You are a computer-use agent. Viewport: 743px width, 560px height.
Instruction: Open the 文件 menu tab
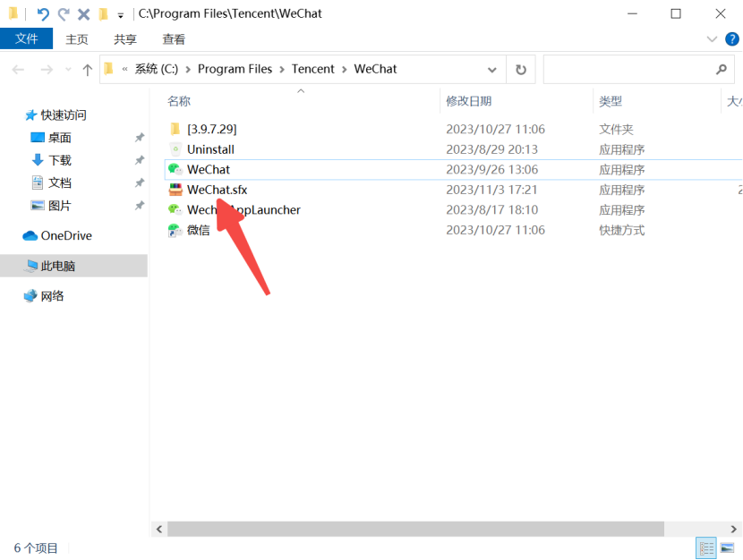click(27, 38)
